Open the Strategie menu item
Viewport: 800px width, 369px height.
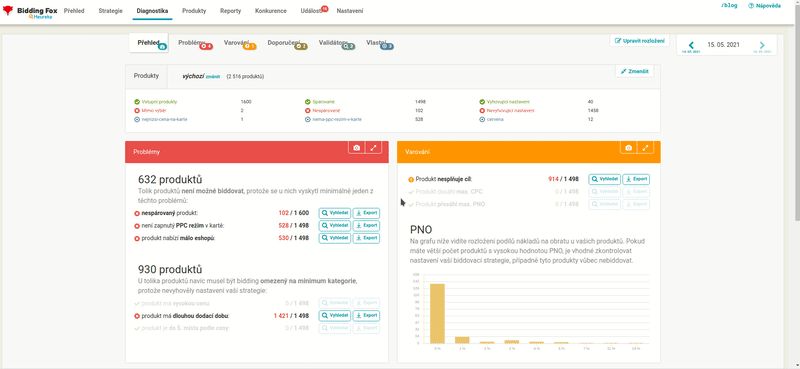pyautogui.click(x=110, y=11)
